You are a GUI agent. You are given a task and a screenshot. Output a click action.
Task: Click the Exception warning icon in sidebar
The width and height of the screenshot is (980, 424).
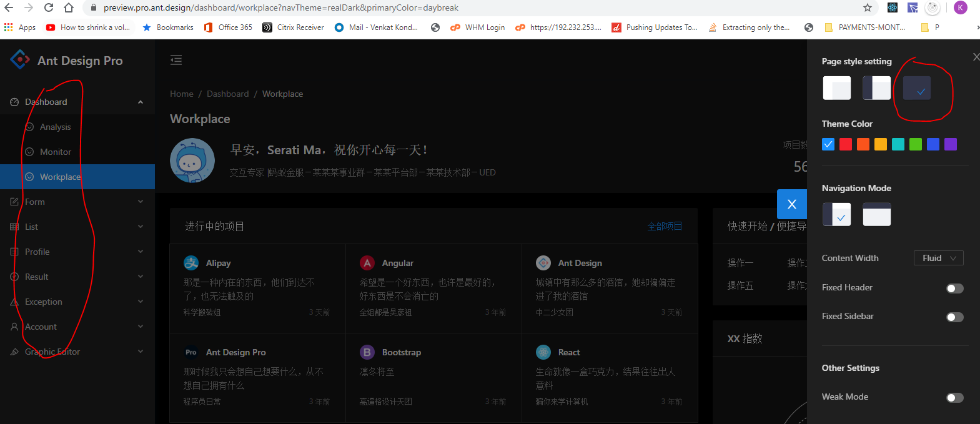click(14, 302)
